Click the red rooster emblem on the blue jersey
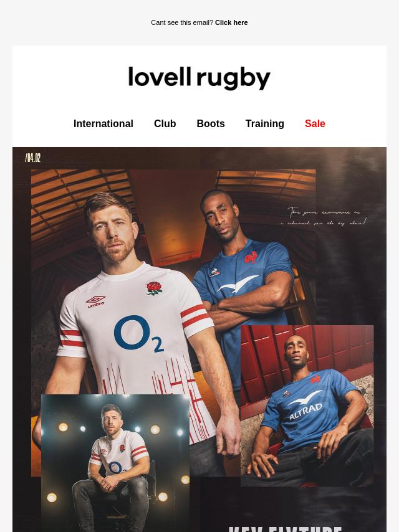This screenshot has height=532, width=399. click(x=251, y=257)
